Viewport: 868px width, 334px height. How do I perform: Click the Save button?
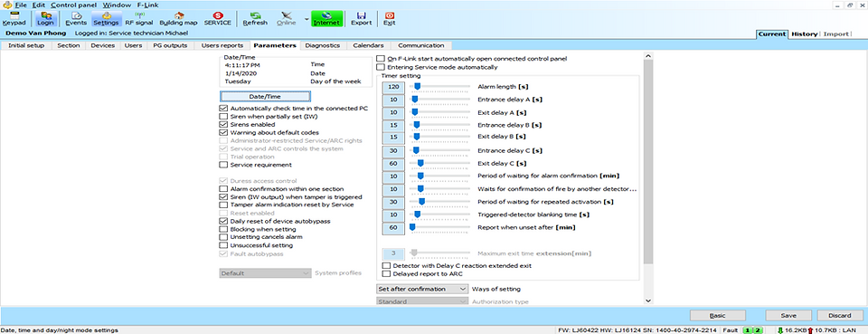pyautogui.click(x=788, y=315)
